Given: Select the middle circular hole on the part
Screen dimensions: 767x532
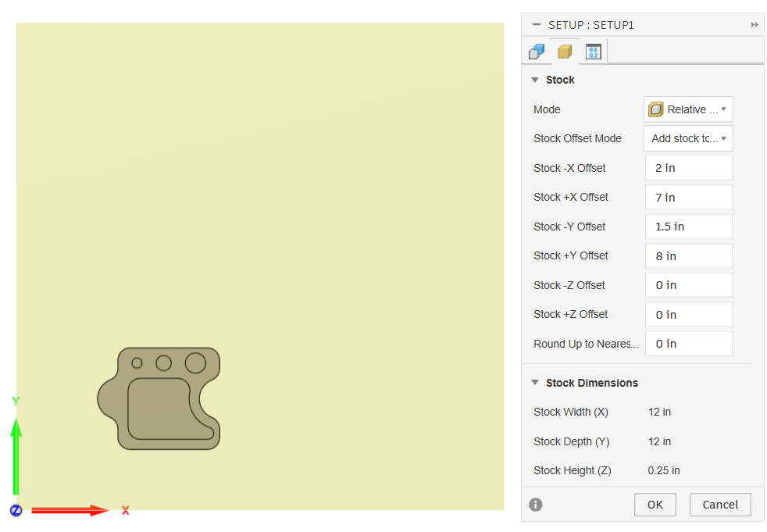Looking at the screenshot, I should click(163, 362).
